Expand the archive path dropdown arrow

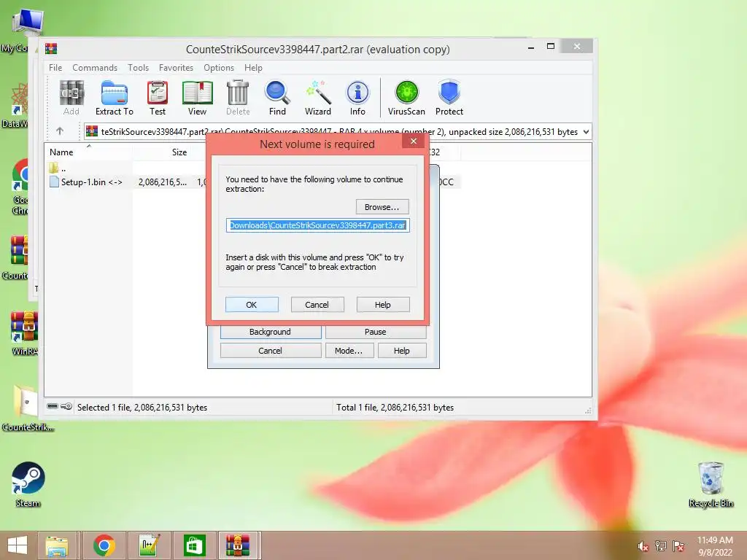point(586,132)
